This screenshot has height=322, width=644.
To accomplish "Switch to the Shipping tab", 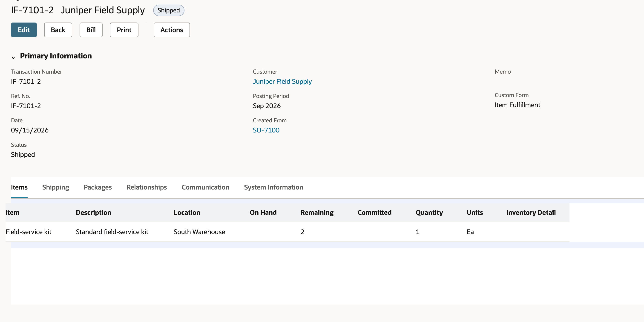I will [x=55, y=187].
